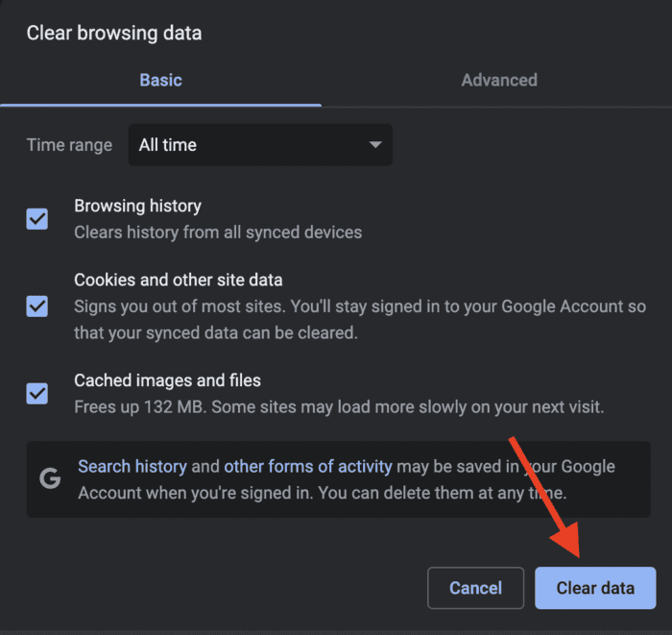Click the checkmark icon beside Browsing history

tap(37, 219)
